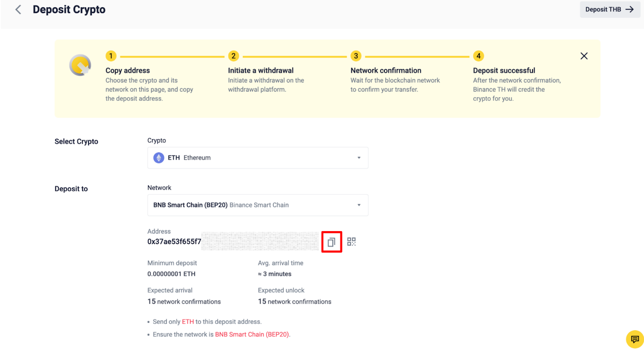Viewport: 644px width, 356px height.
Task: Expand the Crypto dropdown arrow
Action: tap(359, 158)
